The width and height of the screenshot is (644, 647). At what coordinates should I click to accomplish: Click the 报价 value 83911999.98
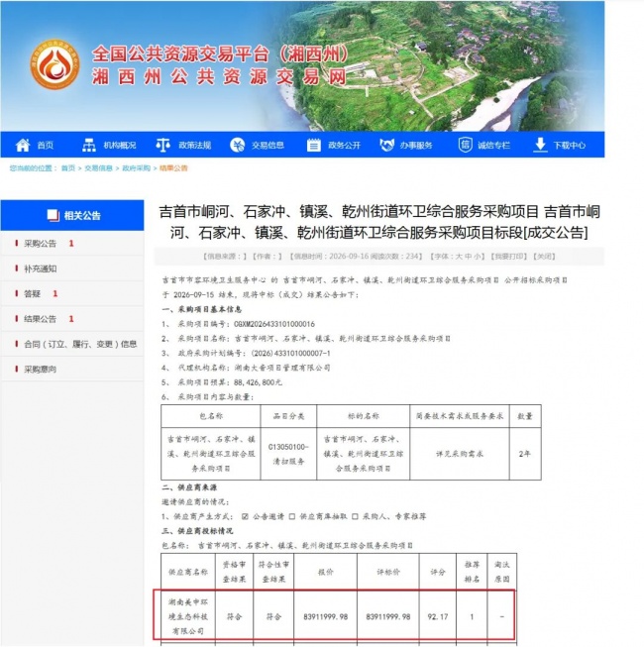pos(326,617)
